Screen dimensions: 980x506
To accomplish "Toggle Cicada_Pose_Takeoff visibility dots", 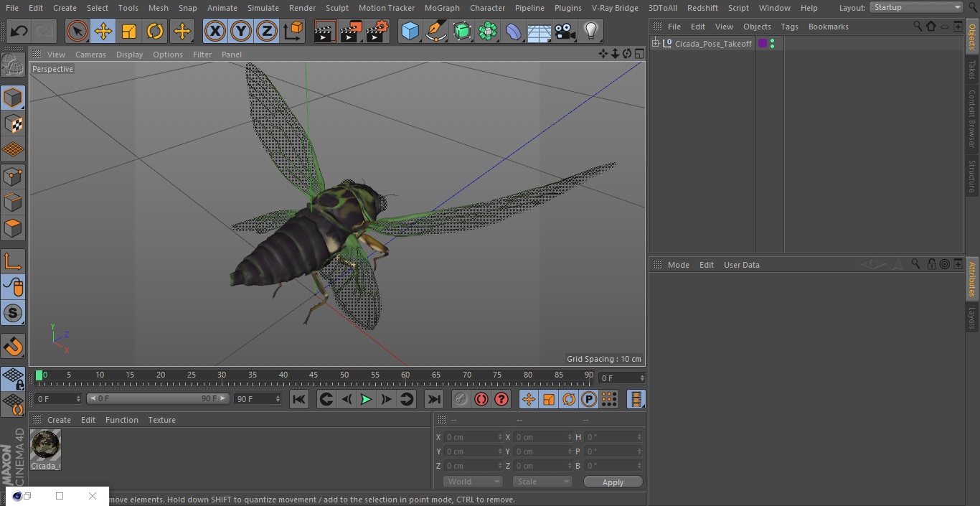I will point(772,44).
